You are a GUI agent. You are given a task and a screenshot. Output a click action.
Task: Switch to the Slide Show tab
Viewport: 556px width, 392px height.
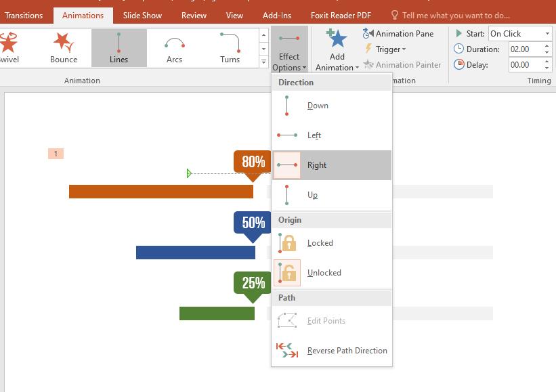coord(142,14)
